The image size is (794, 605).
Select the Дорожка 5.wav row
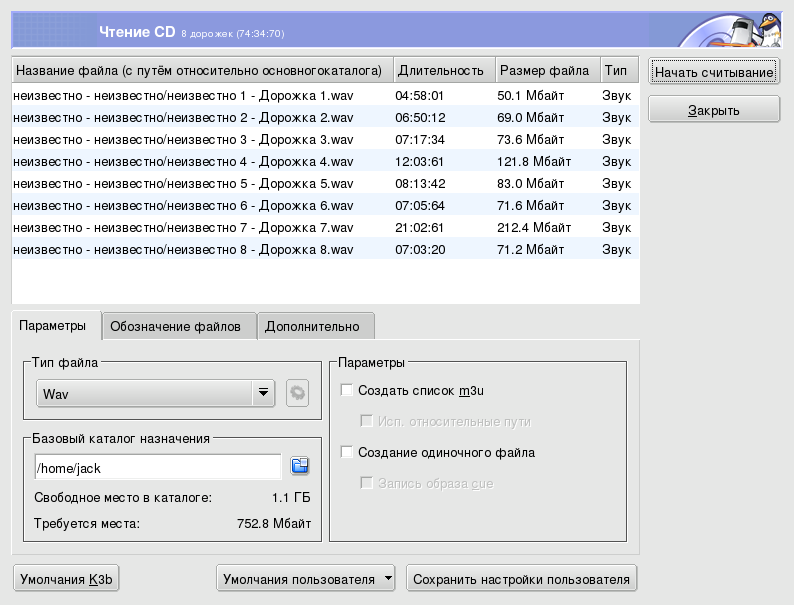(x=325, y=184)
